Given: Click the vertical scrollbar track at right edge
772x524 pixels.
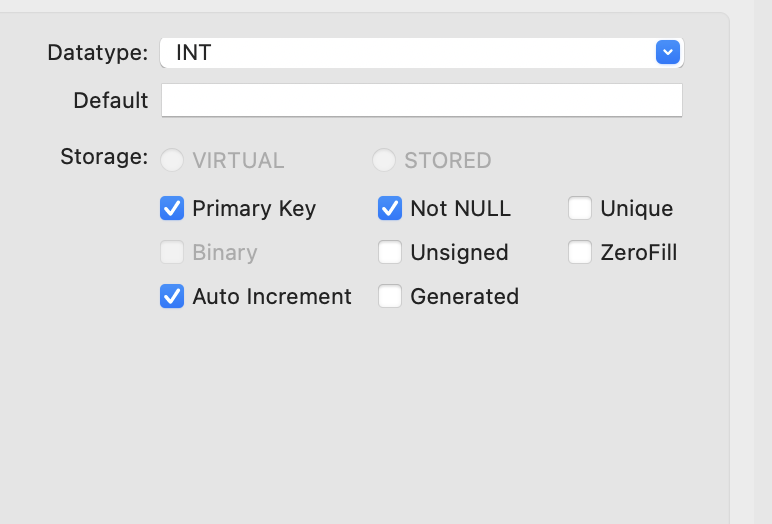Looking at the screenshot, I should point(763,262).
